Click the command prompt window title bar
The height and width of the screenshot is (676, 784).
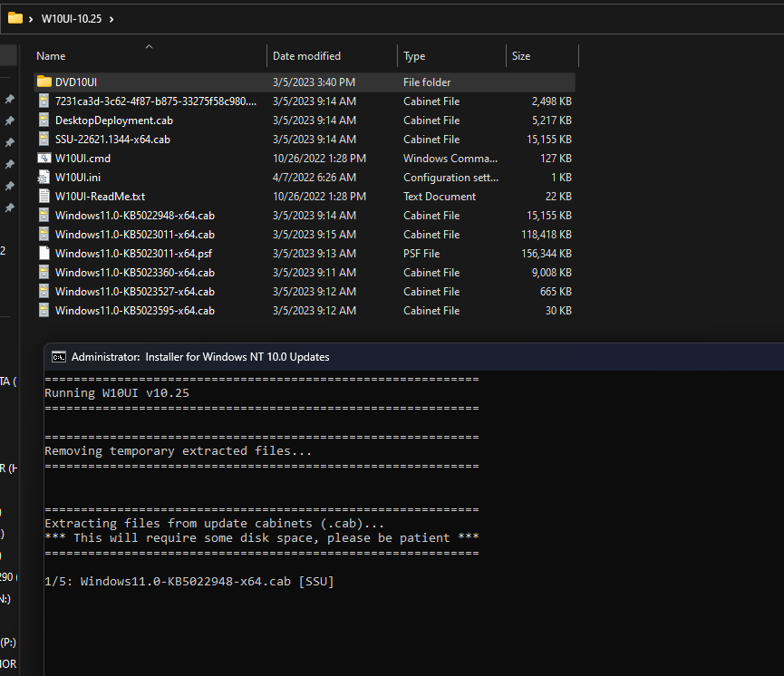[x=414, y=357]
